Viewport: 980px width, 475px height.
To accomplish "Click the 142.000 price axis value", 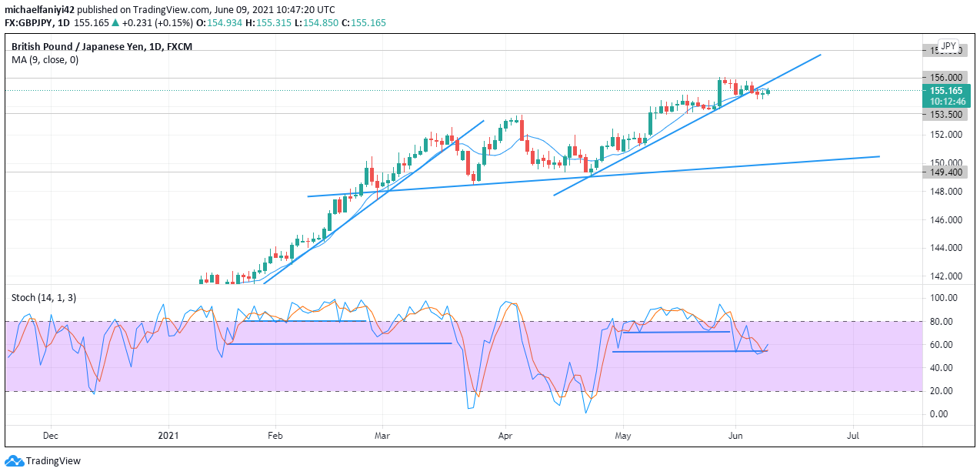I will [x=945, y=276].
